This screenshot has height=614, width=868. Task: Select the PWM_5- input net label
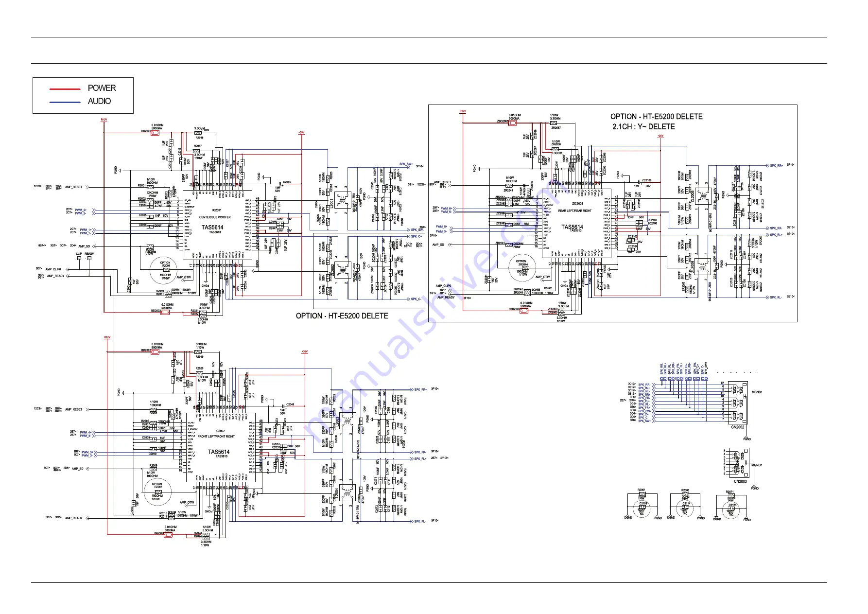click(x=441, y=231)
